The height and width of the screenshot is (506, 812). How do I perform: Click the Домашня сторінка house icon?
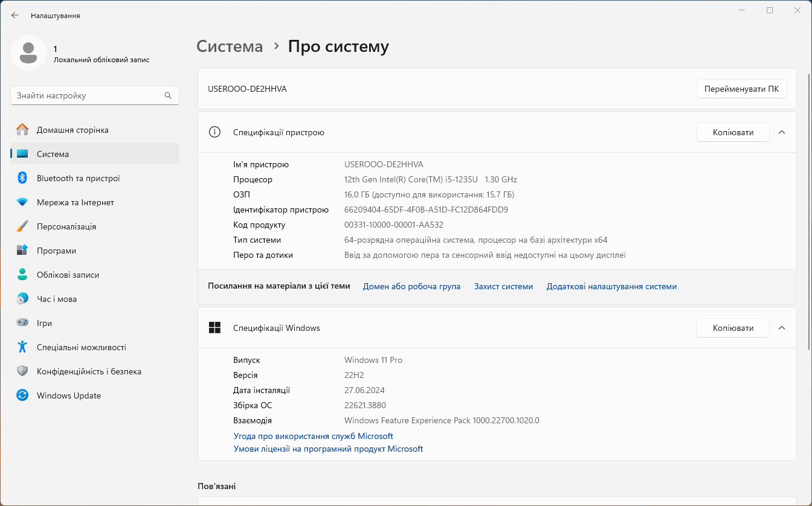[x=22, y=130]
